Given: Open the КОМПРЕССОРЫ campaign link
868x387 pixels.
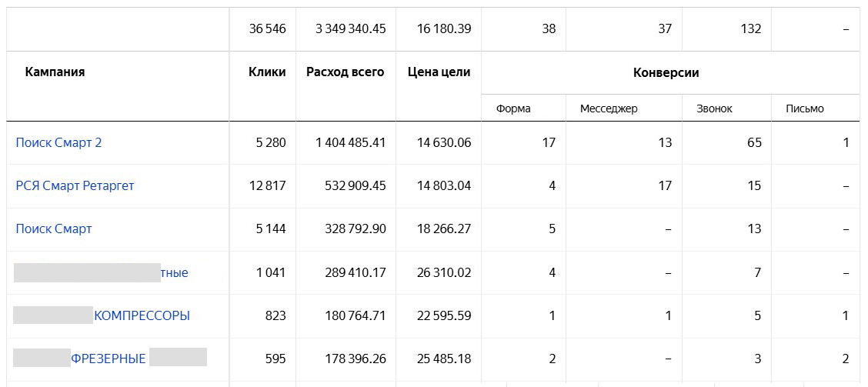Looking at the screenshot, I should 142,316.
